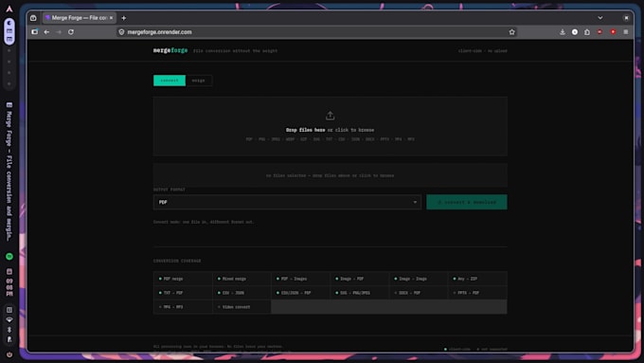Screen dimensions: 644x363
Task: Click the empty files list placeholder text
Action: point(330,175)
